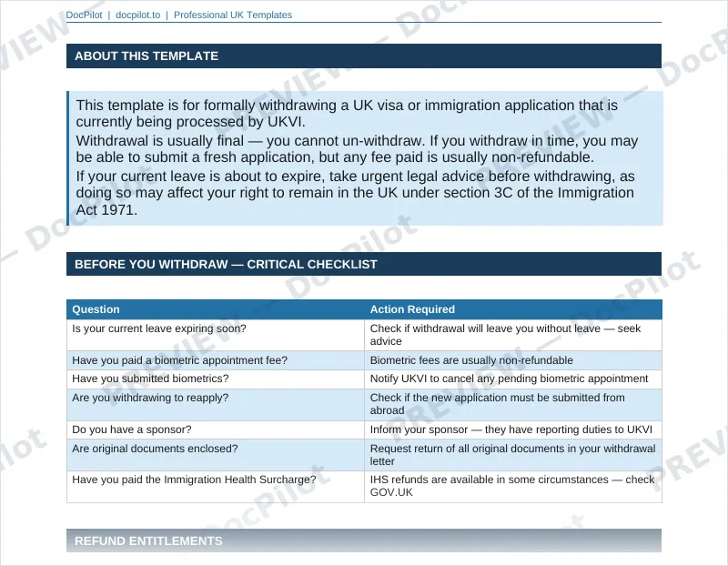Click the DocPilot header link
This screenshot has width=728, height=566.
tap(84, 15)
